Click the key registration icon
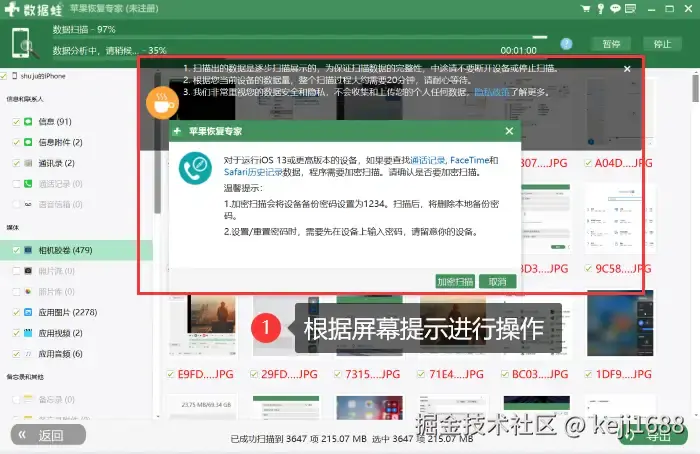 (x=601, y=8)
